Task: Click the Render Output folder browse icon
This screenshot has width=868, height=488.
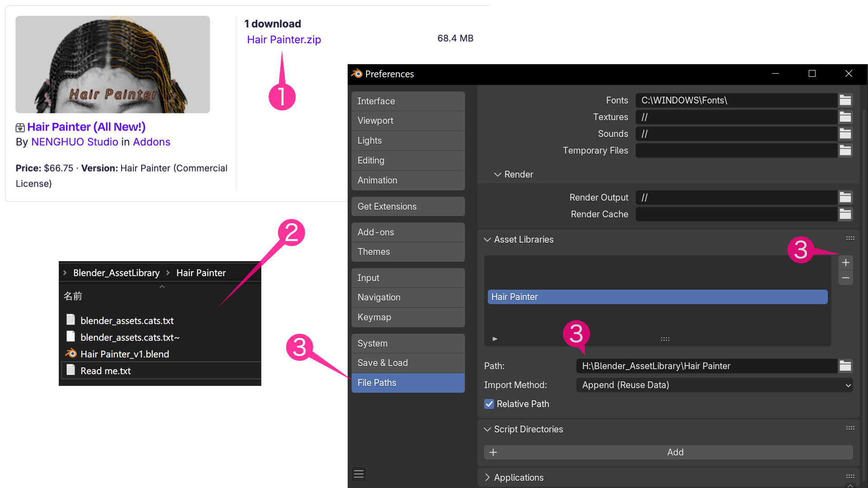Action: tap(845, 197)
